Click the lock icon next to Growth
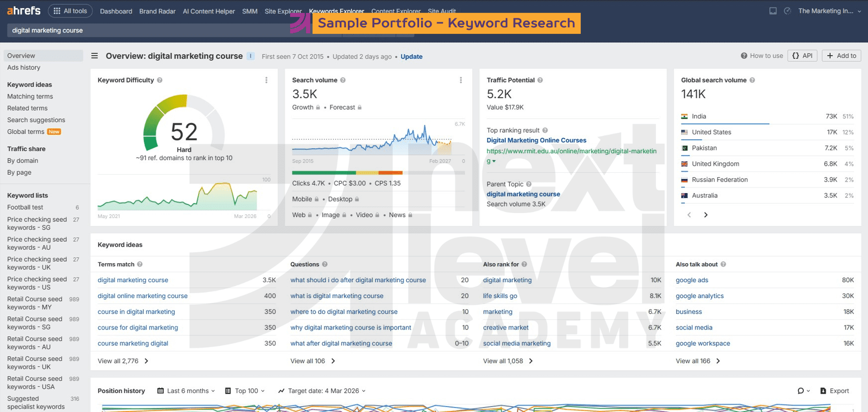The width and height of the screenshot is (868, 412). (x=318, y=107)
